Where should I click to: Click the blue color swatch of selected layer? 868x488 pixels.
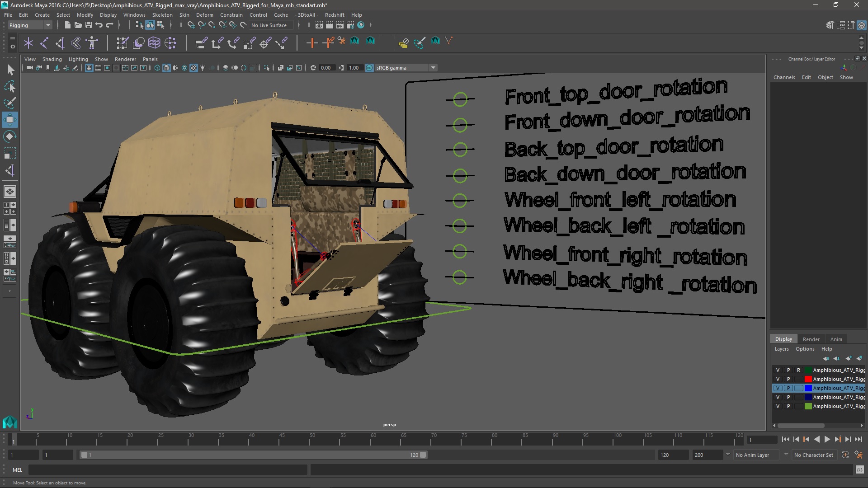[808, 388]
